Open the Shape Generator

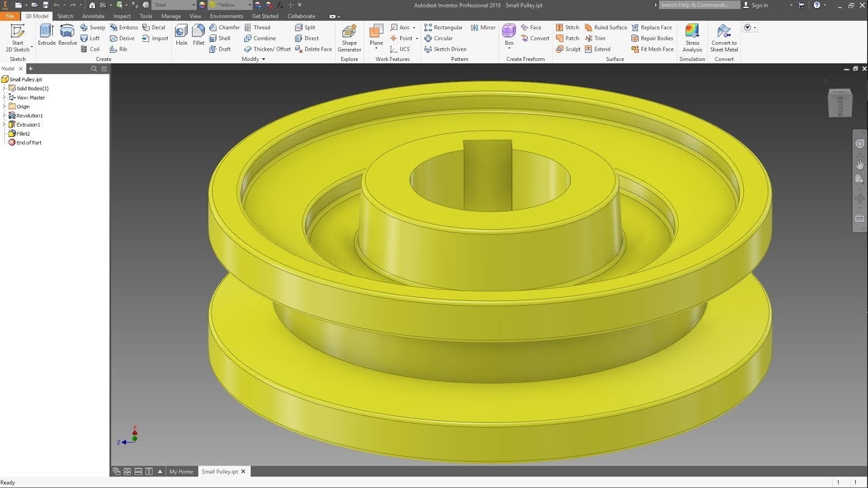[x=349, y=38]
